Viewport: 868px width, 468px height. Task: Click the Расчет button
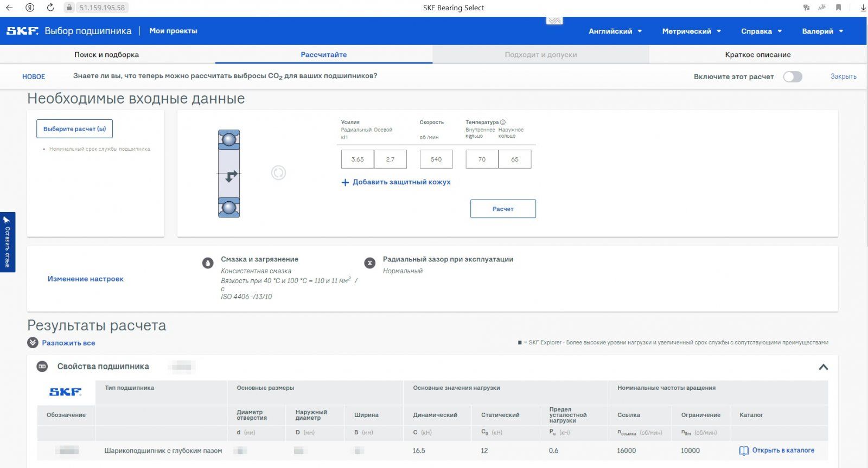tap(503, 209)
